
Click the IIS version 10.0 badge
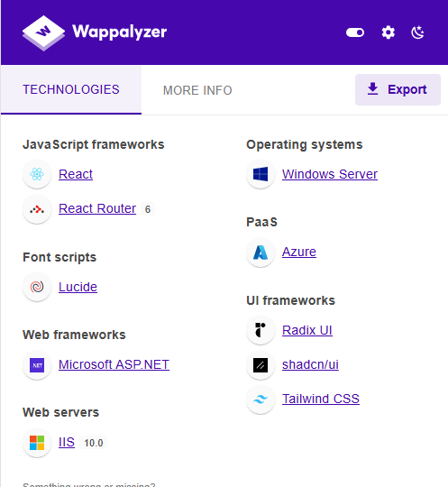coord(94,443)
